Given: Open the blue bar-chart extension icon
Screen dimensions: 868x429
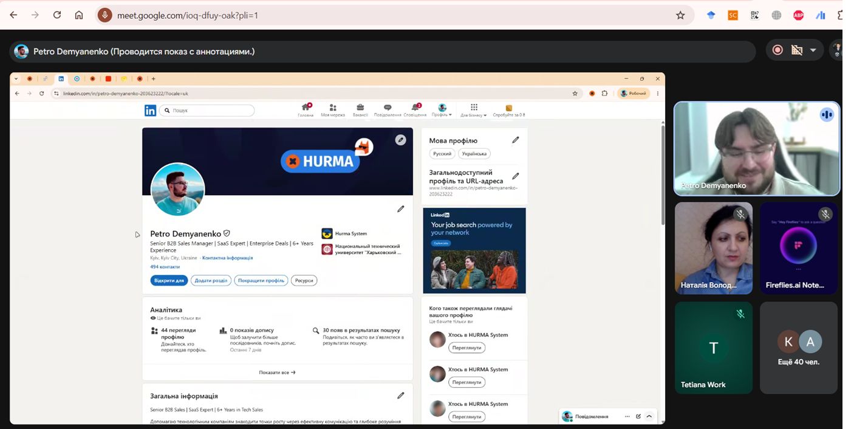Looking at the screenshot, I should tap(820, 15).
